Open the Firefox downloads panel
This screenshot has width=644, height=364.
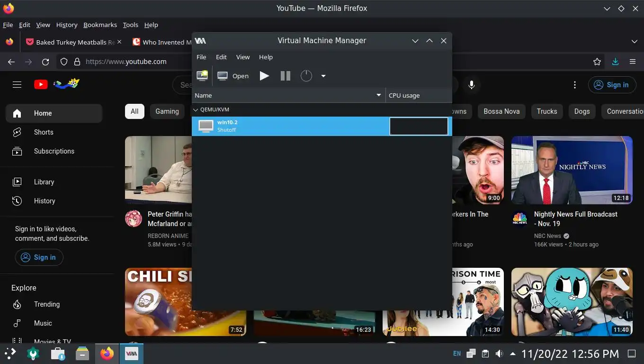pos(615,62)
